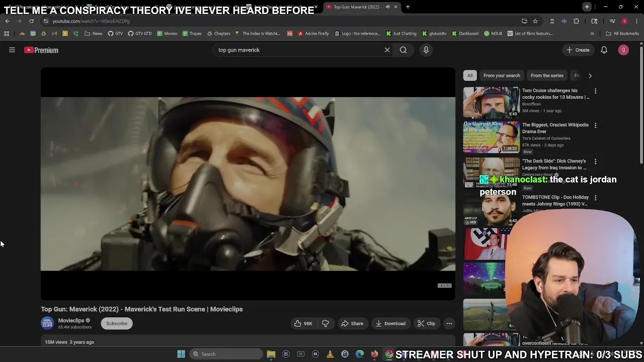Share the video
Image resolution: width=644 pixels, height=362 pixels.
click(352, 323)
